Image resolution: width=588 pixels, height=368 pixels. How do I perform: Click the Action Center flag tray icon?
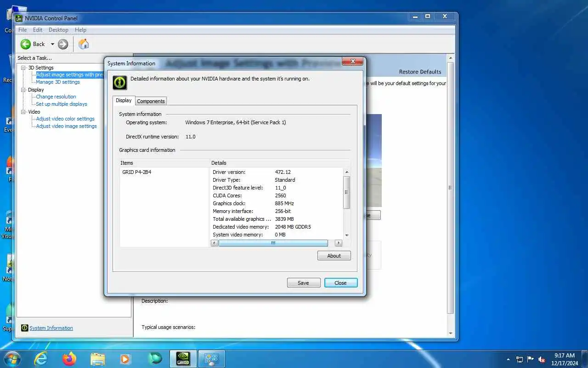click(x=531, y=359)
